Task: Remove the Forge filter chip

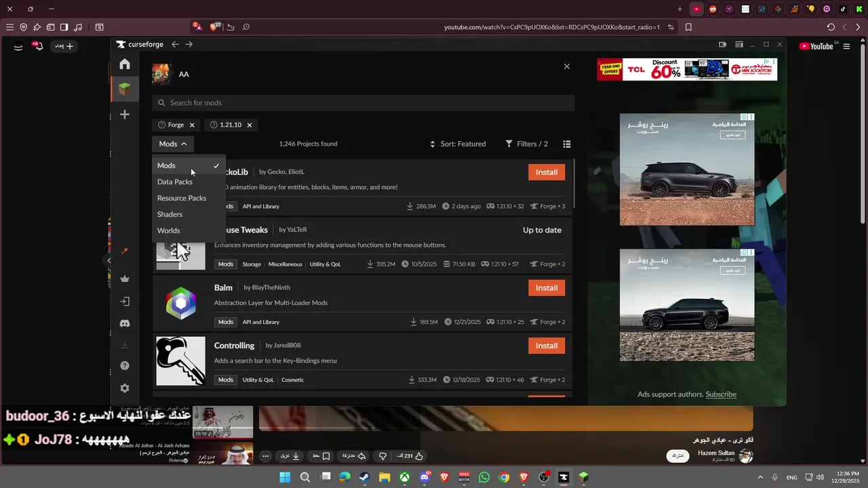Action: coord(192,125)
